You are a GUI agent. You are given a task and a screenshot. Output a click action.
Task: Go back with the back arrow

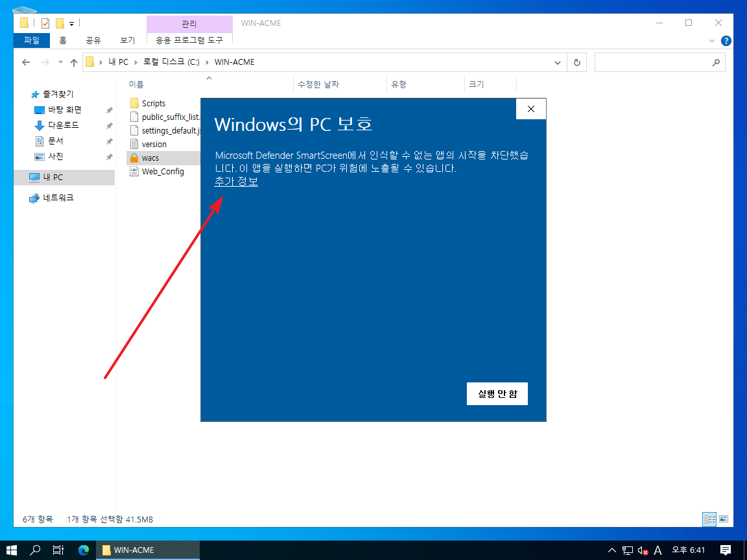point(26,62)
